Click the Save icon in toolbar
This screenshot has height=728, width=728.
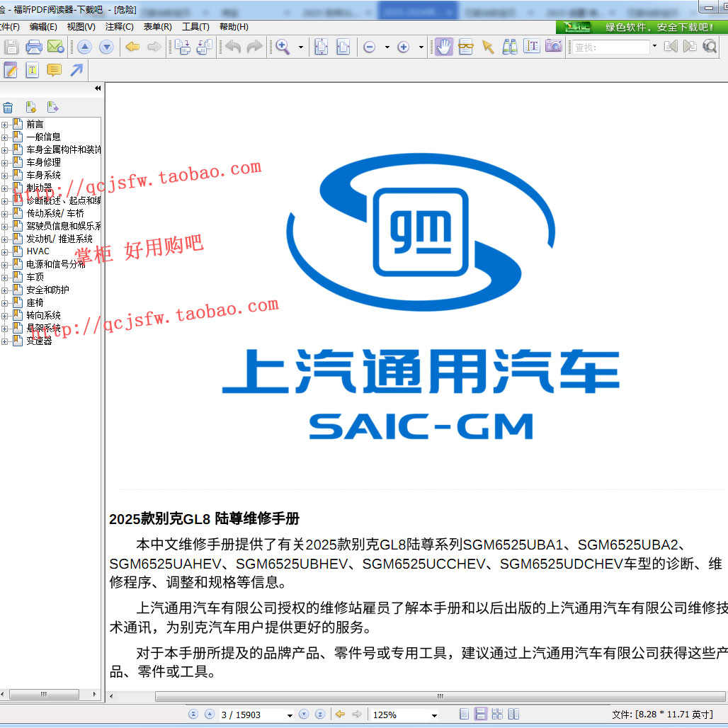[11, 47]
